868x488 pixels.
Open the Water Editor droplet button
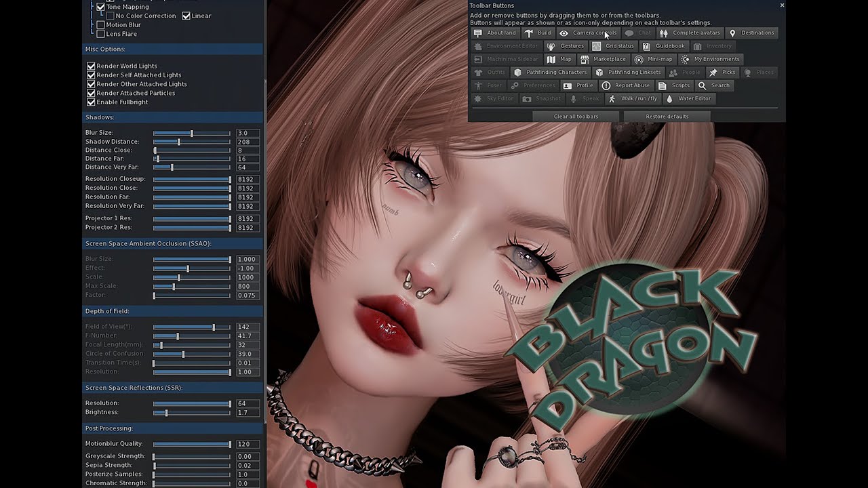tap(688, 99)
